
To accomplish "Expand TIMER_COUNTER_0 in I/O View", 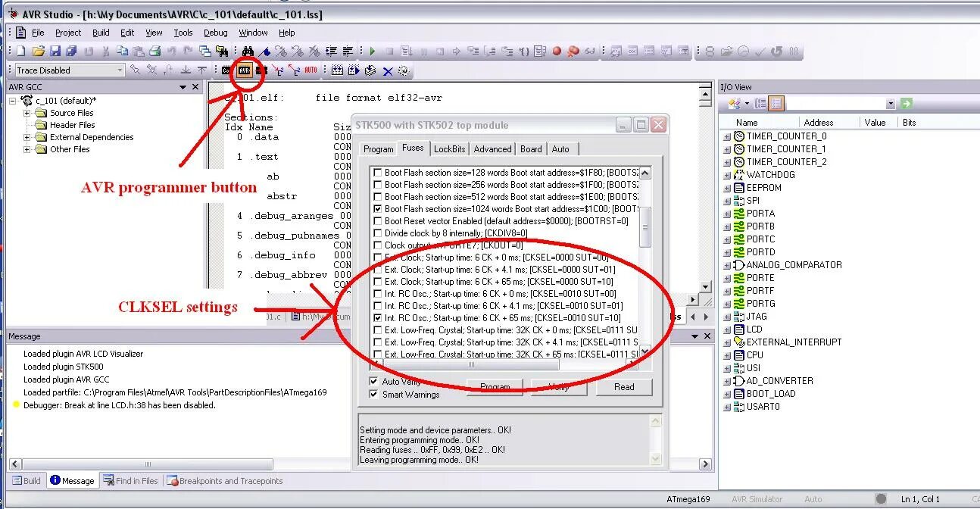I will coord(727,136).
